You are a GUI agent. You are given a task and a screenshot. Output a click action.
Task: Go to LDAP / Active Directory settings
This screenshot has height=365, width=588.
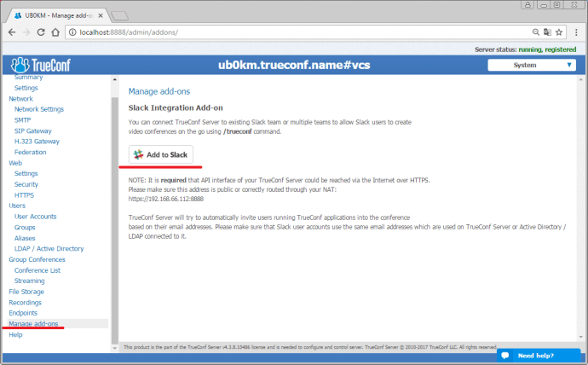[x=49, y=249]
